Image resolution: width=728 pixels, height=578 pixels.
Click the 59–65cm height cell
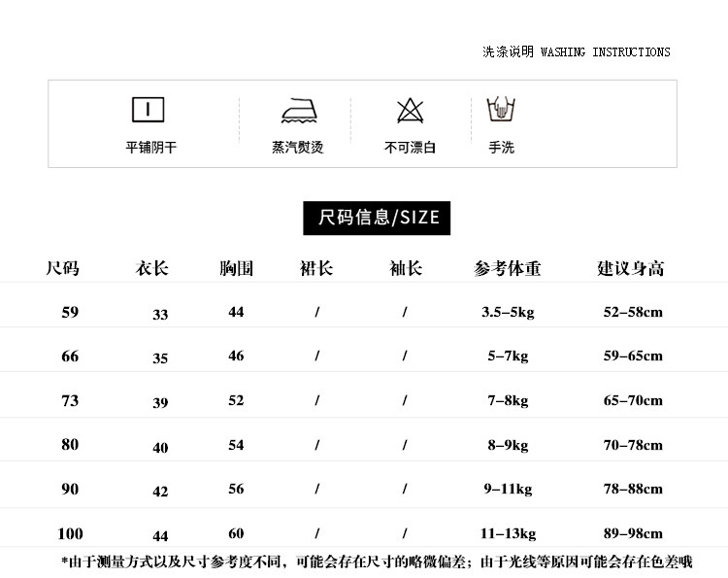[x=633, y=356]
